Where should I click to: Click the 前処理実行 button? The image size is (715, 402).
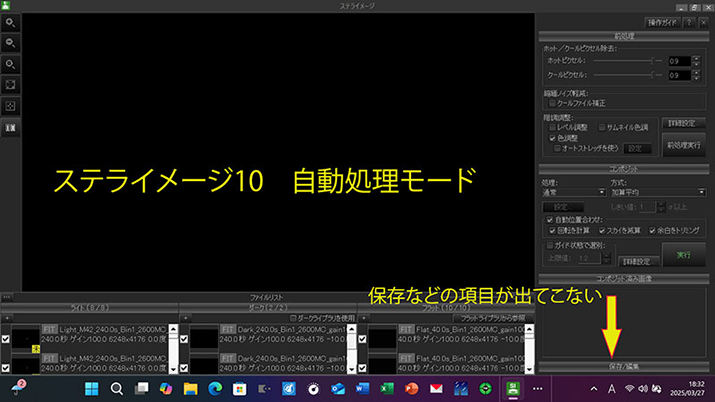pos(684,145)
